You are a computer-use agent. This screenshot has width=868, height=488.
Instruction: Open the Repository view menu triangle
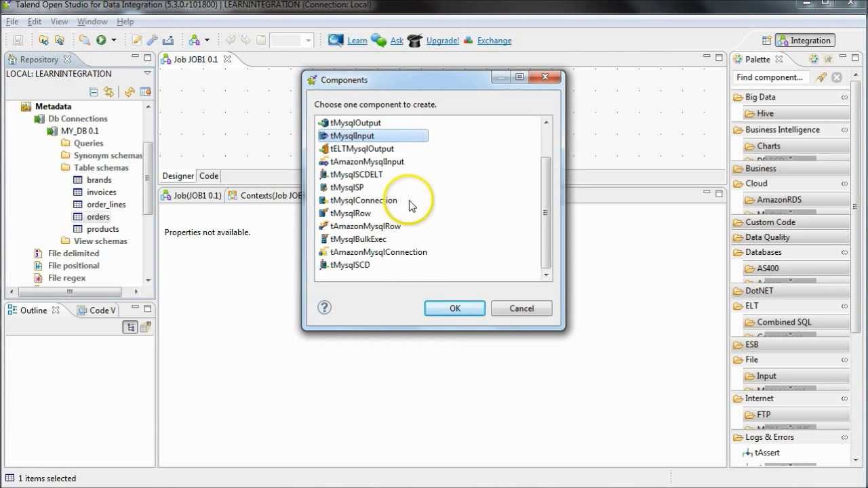[x=147, y=73]
